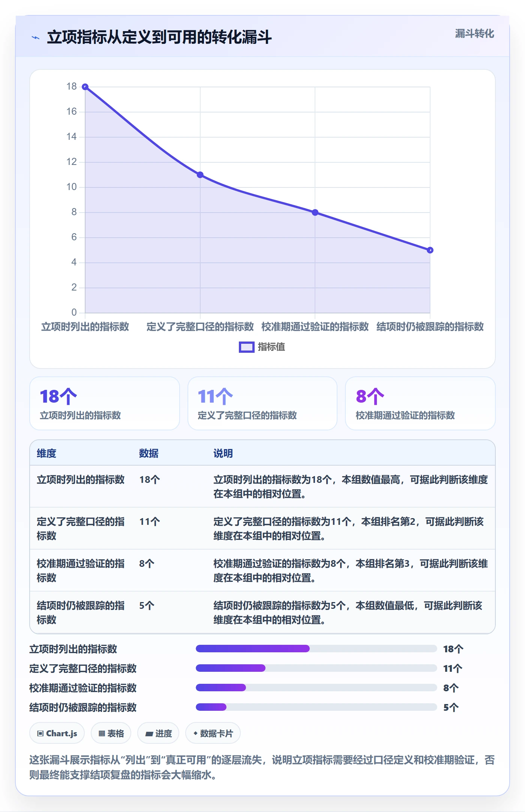
Task: Click the table cell showing 11个
Action: click(150, 521)
